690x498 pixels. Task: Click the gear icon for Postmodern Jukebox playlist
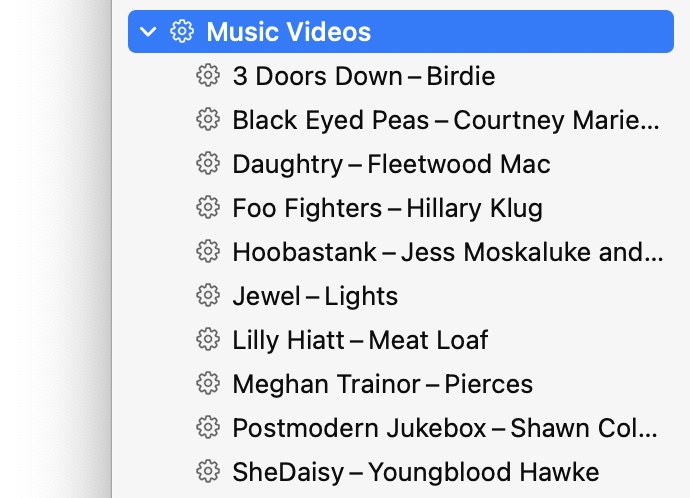point(207,428)
